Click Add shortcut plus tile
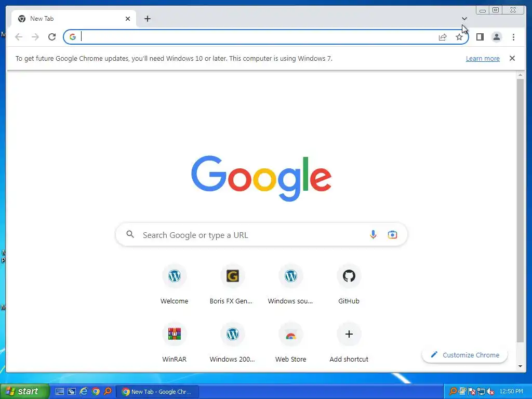Viewport: 532px width, 399px height. (349, 343)
